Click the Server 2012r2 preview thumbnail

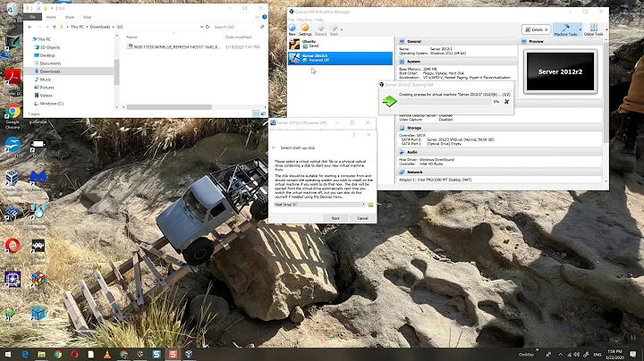(x=560, y=71)
